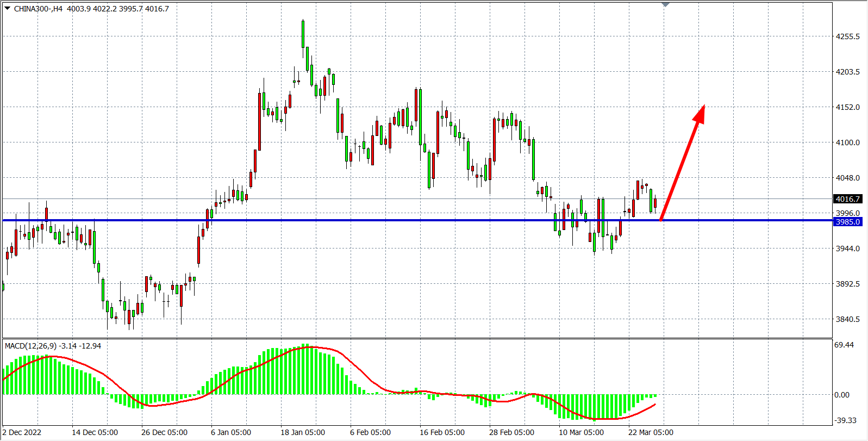Click the black 4016.7 current price tag
Screen dimensions: 868x441
click(x=847, y=199)
